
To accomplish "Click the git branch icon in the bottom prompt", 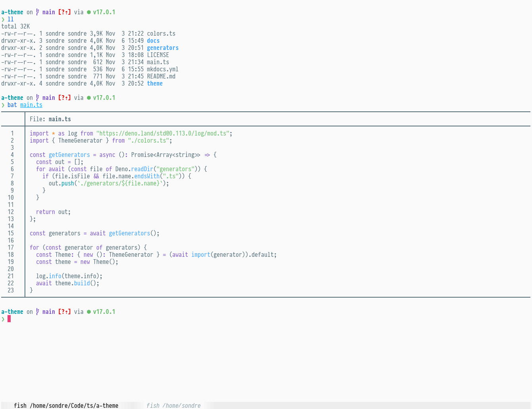I will tap(38, 312).
